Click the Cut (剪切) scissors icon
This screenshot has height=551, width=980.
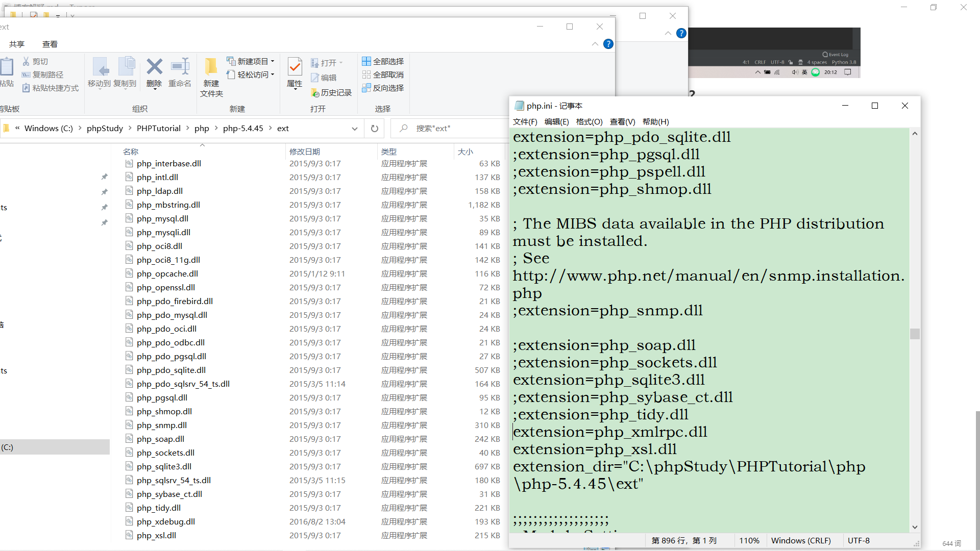[x=27, y=61]
